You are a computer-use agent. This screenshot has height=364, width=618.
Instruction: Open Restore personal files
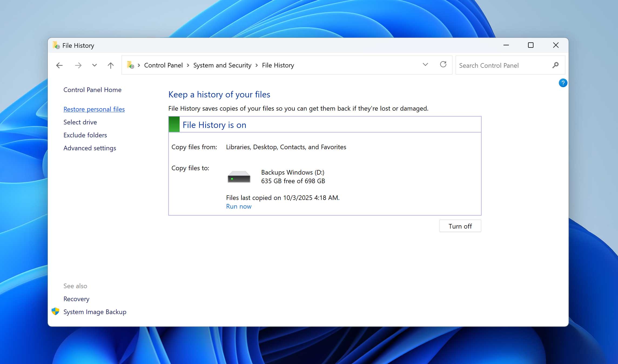94,109
